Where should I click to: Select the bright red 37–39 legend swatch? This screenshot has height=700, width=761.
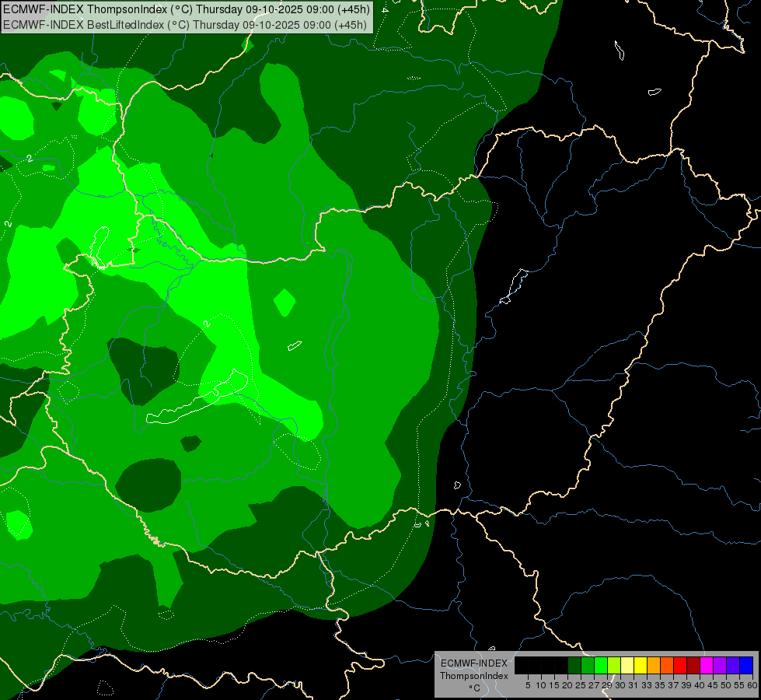680,665
